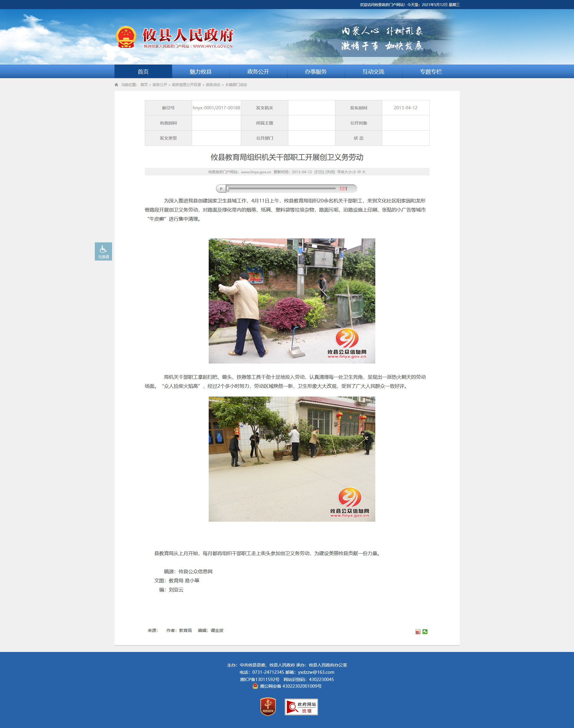This screenshot has width=574, height=728.
Task: Click the national emblem logo in header
Action: 126,37
